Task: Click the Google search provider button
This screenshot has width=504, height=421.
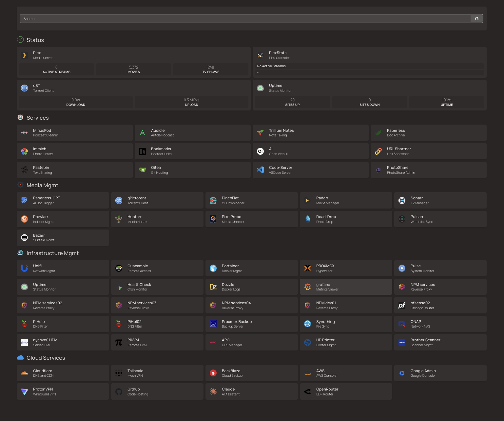Action: point(477,19)
